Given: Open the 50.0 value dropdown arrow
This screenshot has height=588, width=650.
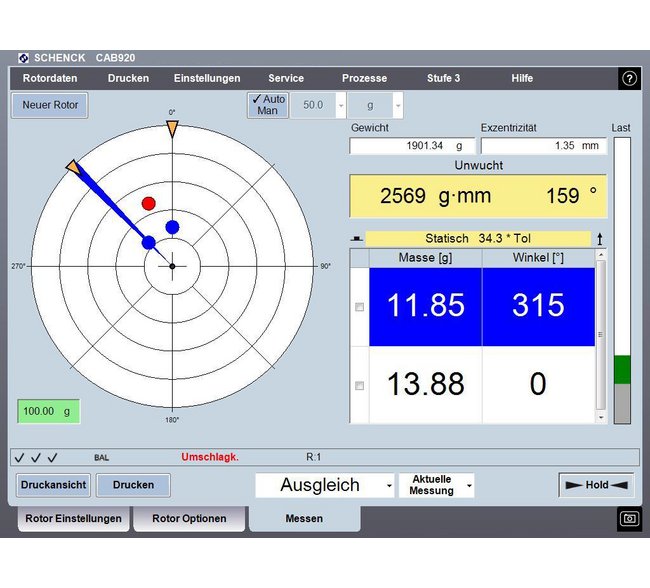Looking at the screenshot, I should (x=341, y=105).
